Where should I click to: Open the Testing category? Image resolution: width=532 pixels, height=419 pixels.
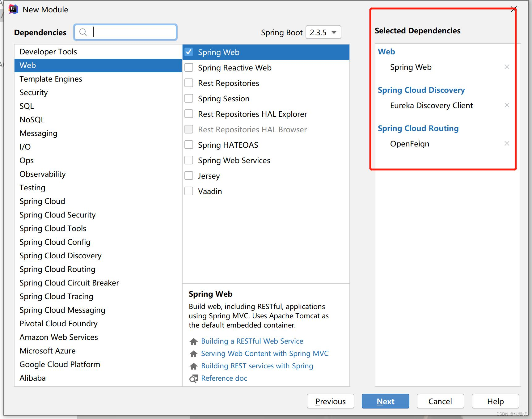98,188
